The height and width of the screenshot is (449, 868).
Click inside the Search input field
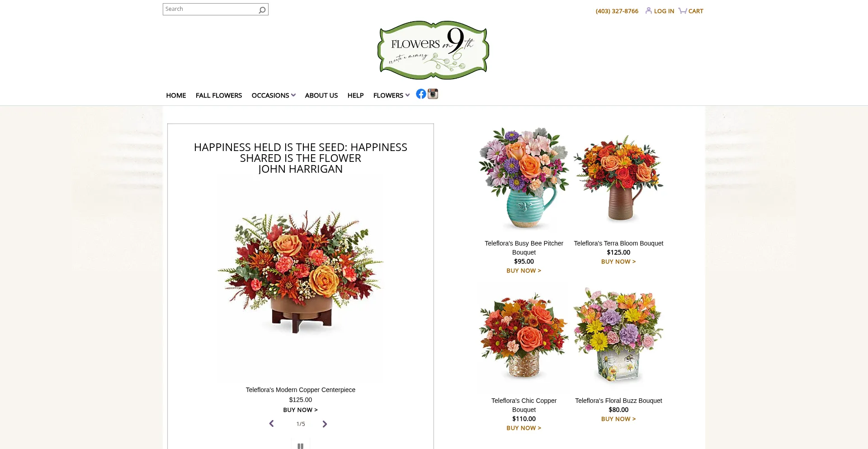pyautogui.click(x=210, y=9)
